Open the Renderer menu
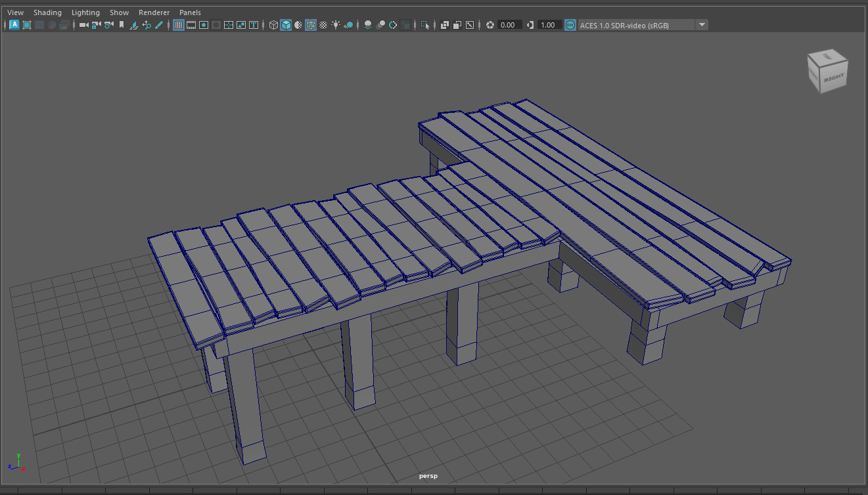 154,12
